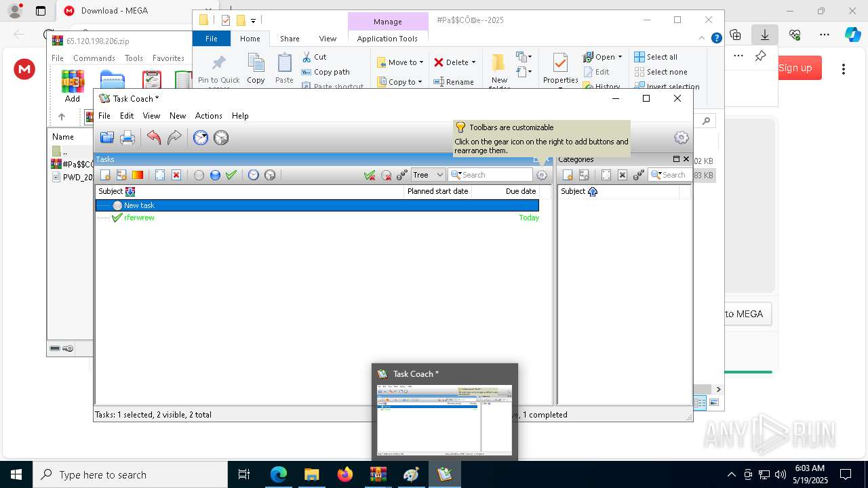The image size is (868, 488).
Task: Mark task completed with green checkmark icon
Action: click(231, 175)
